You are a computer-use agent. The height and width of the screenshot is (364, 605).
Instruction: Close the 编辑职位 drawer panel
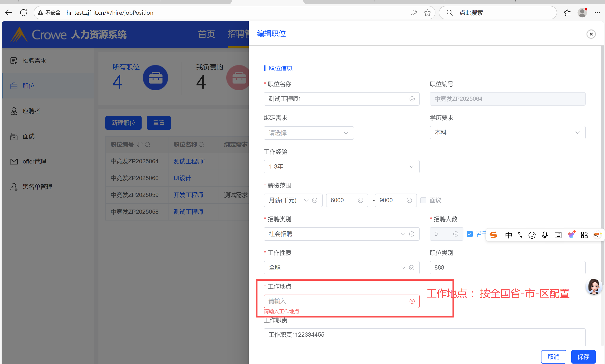(591, 34)
